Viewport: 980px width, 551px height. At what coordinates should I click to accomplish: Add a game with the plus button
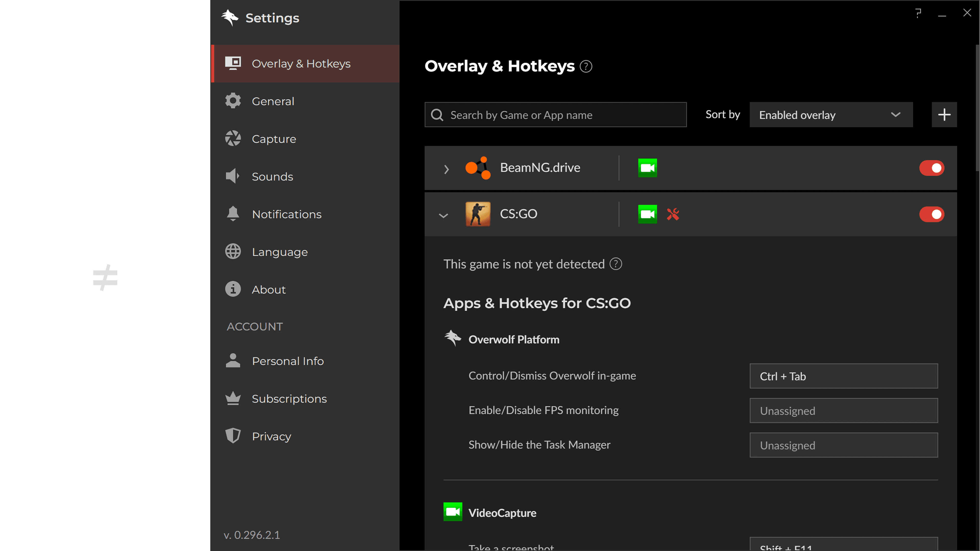click(944, 115)
